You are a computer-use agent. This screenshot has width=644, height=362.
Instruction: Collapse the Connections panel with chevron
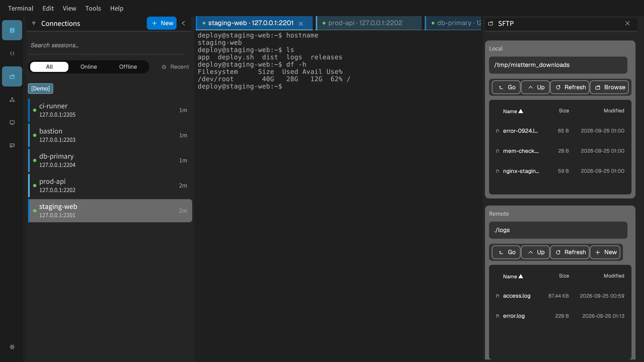tap(183, 23)
